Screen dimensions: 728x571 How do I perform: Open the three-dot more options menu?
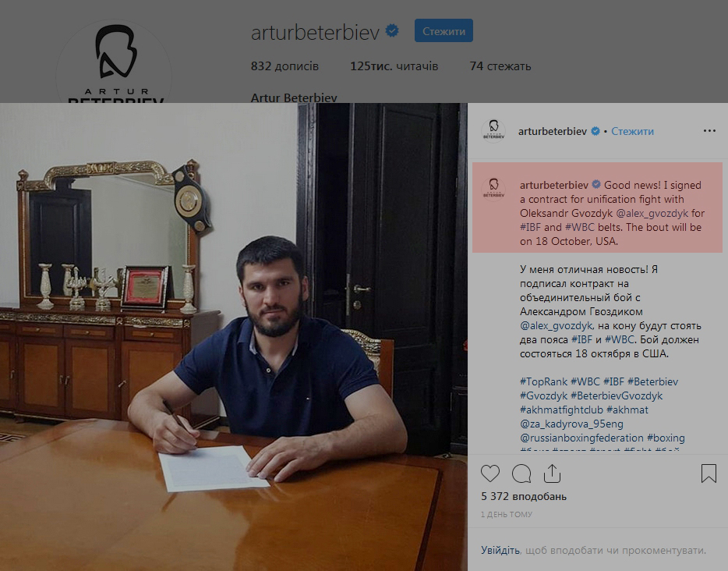[709, 131]
